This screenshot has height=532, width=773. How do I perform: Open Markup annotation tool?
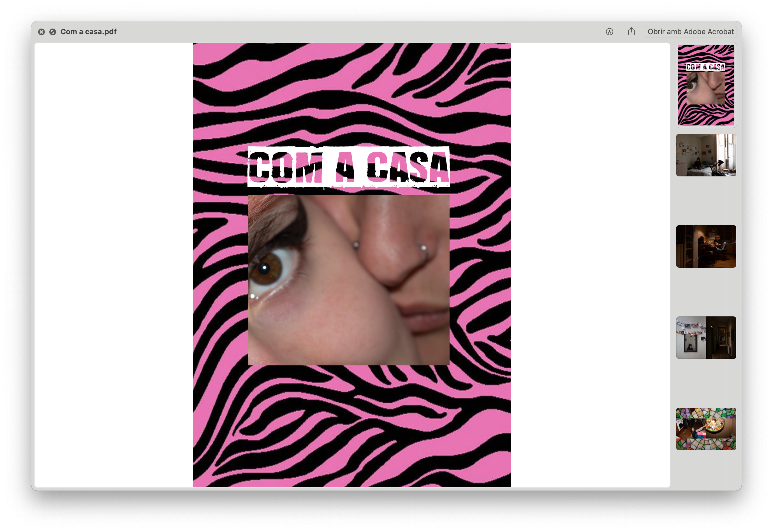click(609, 32)
